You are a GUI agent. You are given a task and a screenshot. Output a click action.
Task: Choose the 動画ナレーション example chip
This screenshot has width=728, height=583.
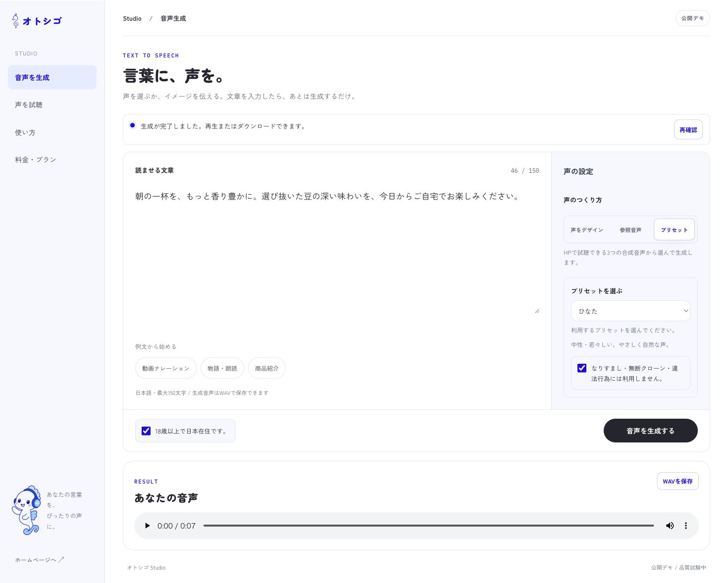(166, 368)
